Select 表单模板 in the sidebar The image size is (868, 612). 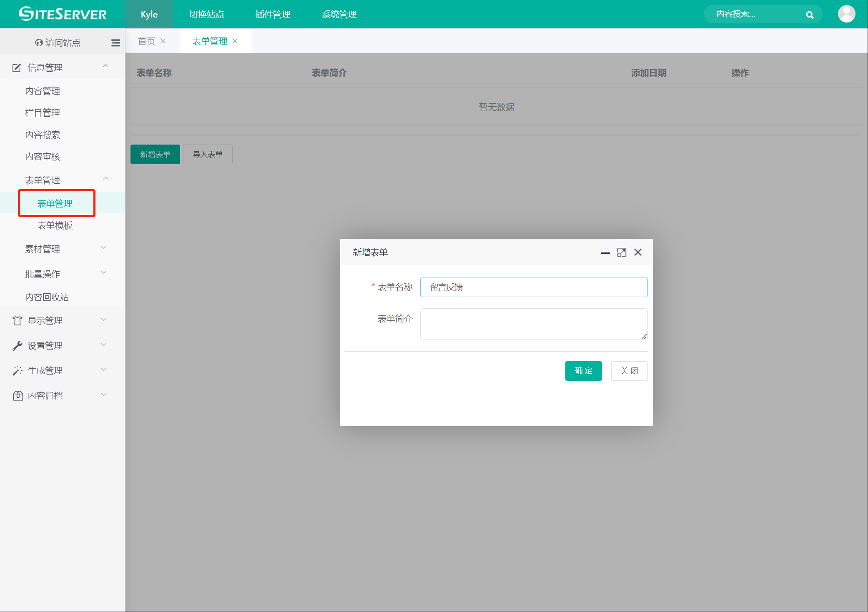(x=55, y=225)
